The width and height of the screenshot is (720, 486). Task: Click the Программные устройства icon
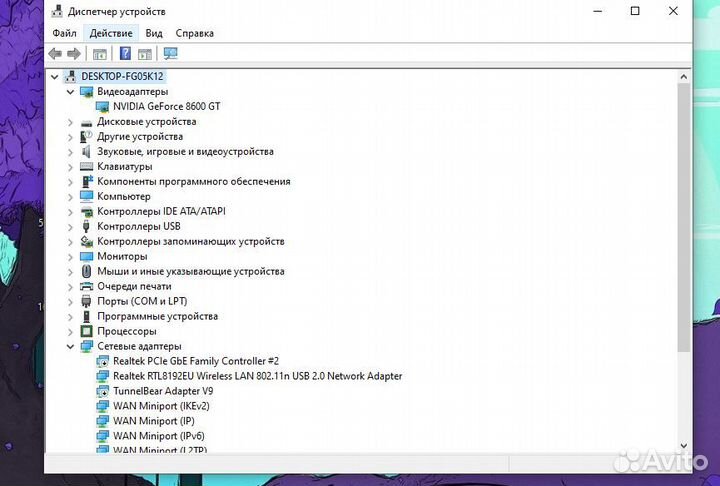86,316
